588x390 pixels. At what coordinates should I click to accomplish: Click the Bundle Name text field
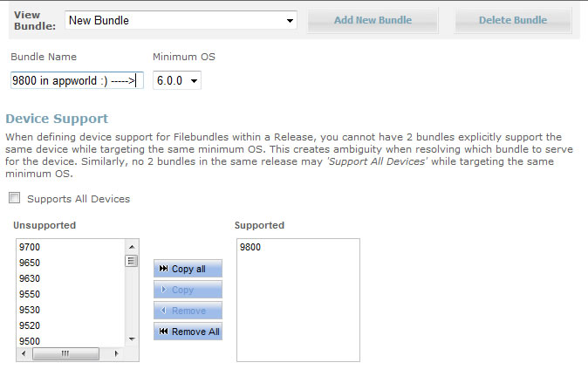pyautogui.click(x=77, y=80)
